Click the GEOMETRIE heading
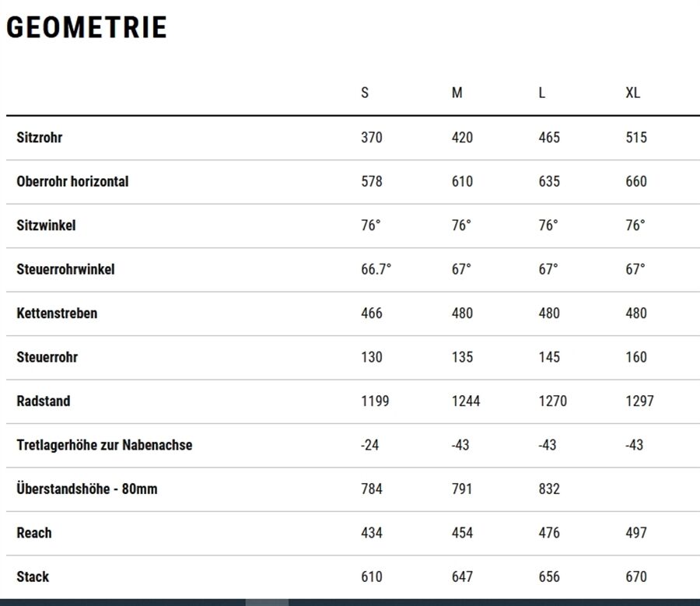 coord(86,27)
